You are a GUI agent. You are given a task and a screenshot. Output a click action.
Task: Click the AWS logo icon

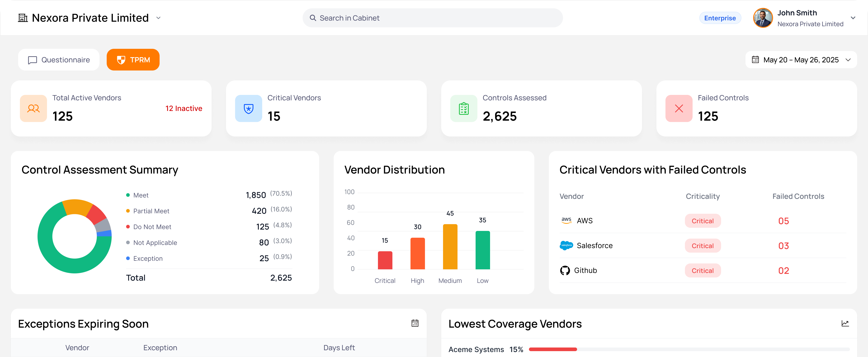[566, 221]
